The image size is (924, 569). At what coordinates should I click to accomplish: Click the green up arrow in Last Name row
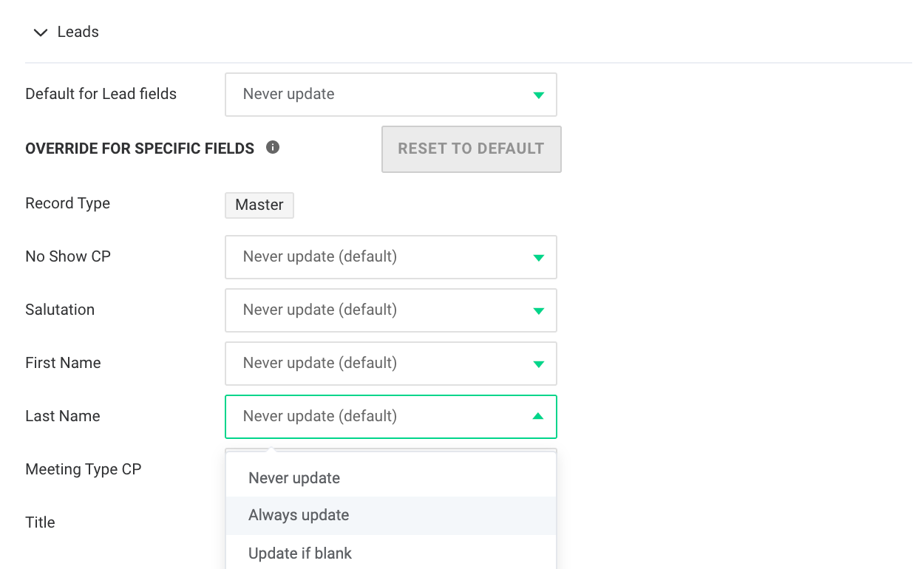pos(538,417)
